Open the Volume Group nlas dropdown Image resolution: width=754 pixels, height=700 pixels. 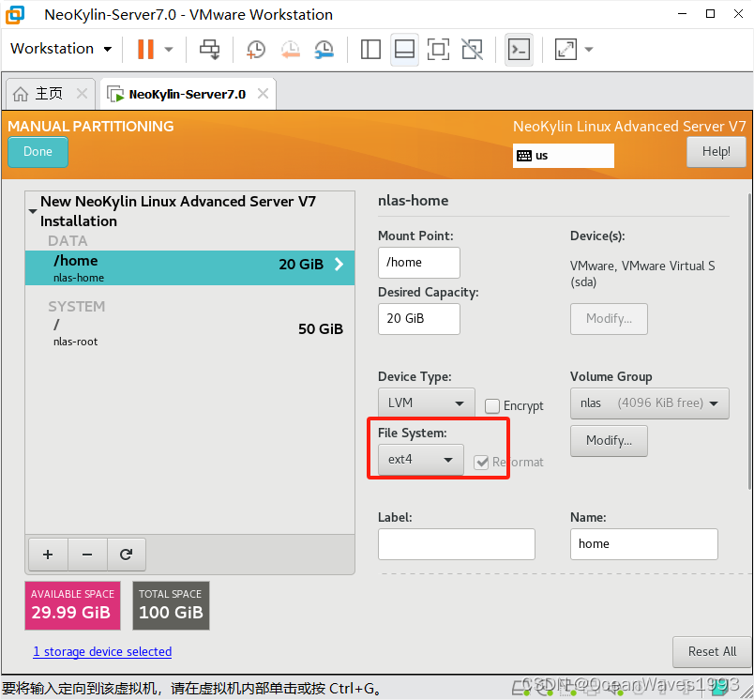coord(650,403)
